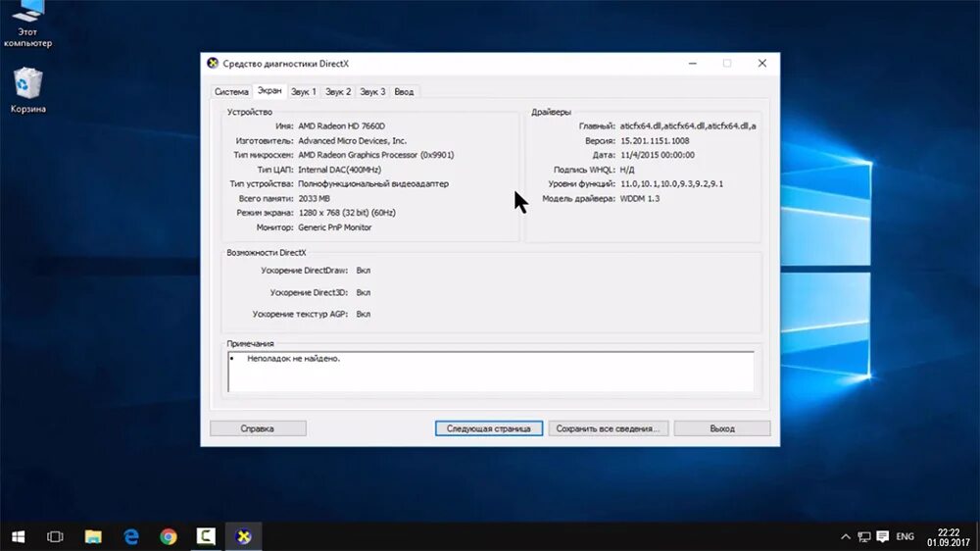Click the aticfx64.dll main driver value

point(688,125)
